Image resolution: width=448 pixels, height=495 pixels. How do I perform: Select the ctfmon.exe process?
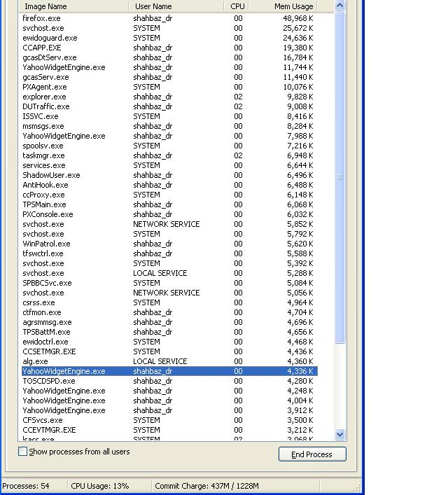(169, 312)
